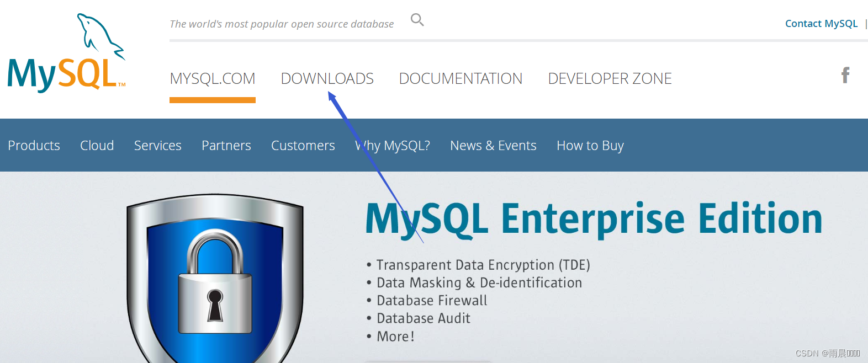Open News & Events
This screenshot has width=868, height=363.
coord(493,146)
